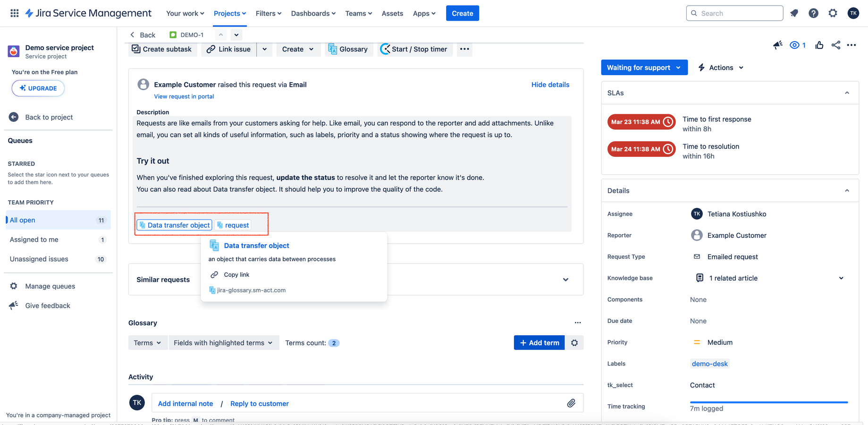Image resolution: width=868 pixels, height=425 pixels.
Task: Click Add term button
Action: click(539, 343)
